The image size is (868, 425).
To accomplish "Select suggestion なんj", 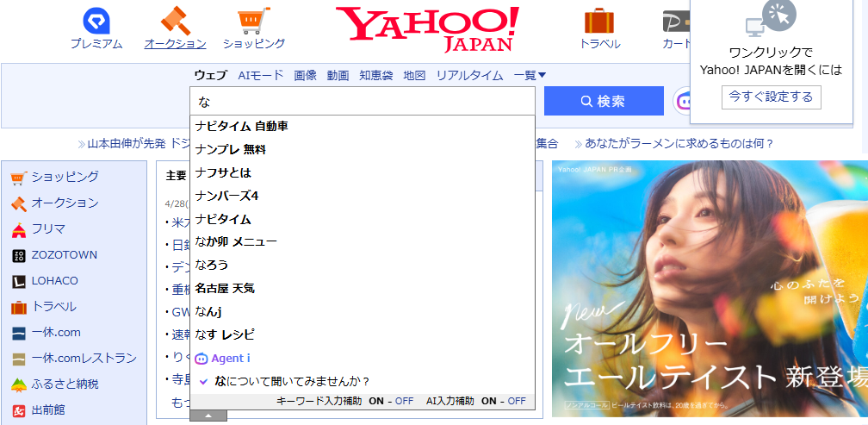I will pyautogui.click(x=363, y=311).
